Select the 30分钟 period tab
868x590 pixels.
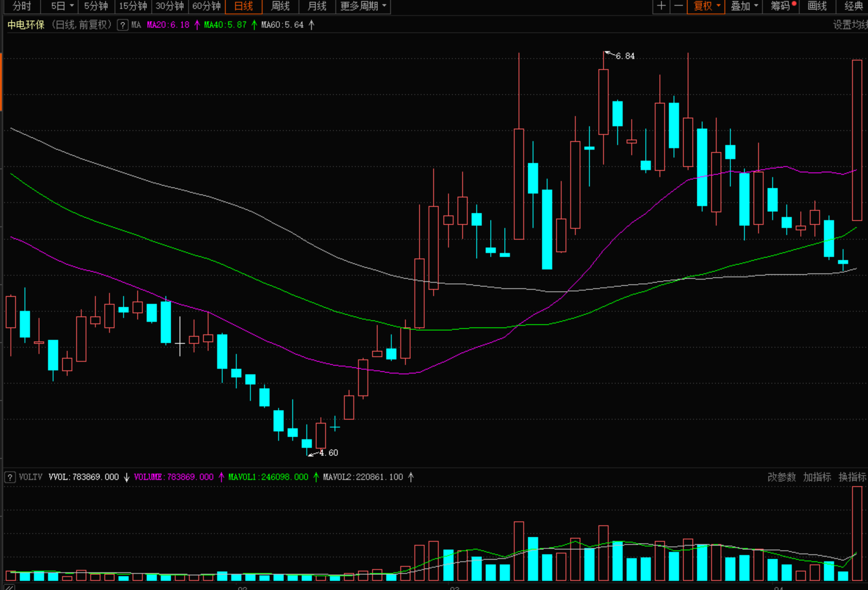170,6
